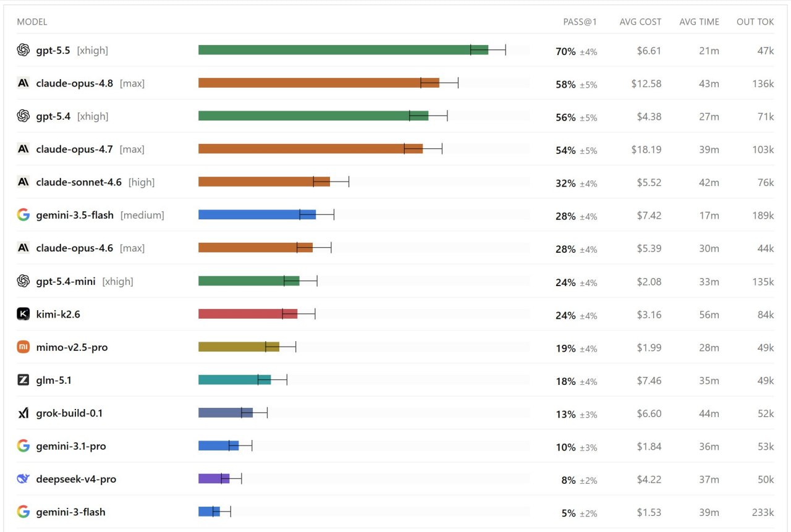This screenshot has height=532, width=791.
Task: Click the MODEL column header
Action: 32,22
